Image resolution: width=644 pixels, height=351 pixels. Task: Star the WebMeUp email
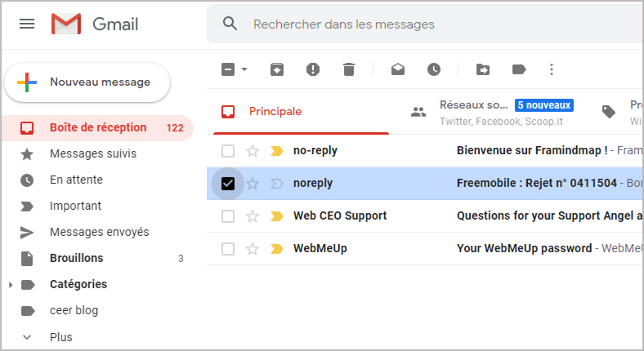(x=253, y=249)
